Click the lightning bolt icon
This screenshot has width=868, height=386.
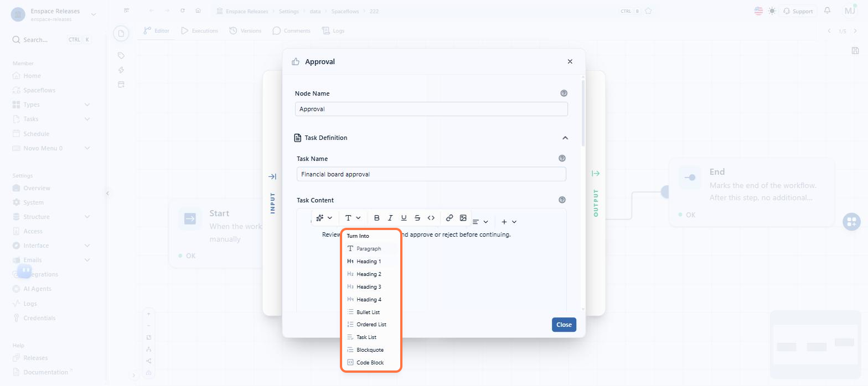click(x=121, y=70)
